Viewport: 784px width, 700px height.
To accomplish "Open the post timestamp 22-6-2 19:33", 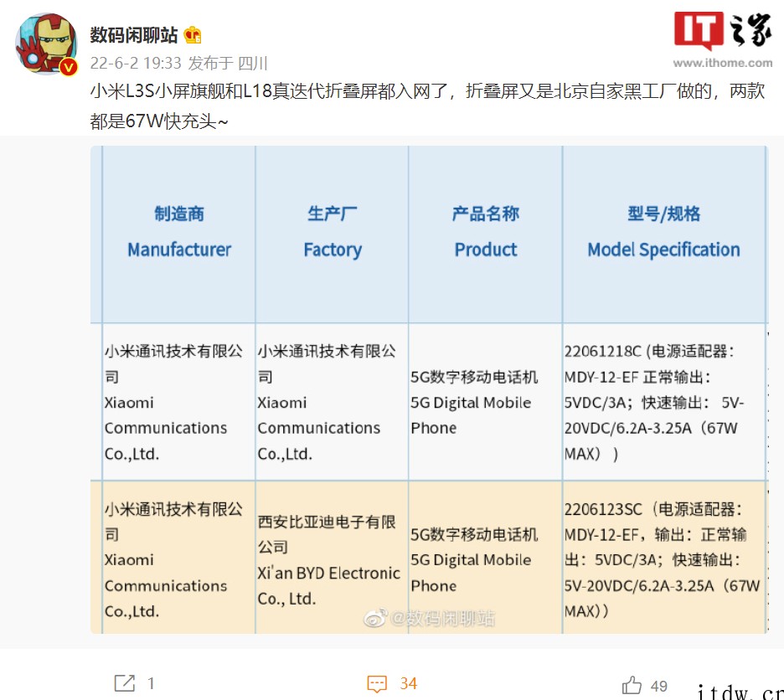I will [x=136, y=63].
